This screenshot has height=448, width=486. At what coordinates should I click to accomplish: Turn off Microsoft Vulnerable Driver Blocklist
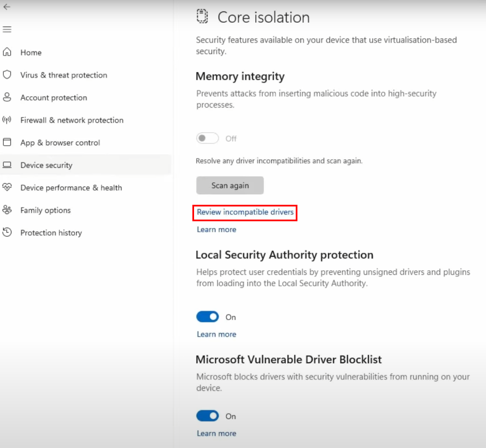[x=207, y=416]
